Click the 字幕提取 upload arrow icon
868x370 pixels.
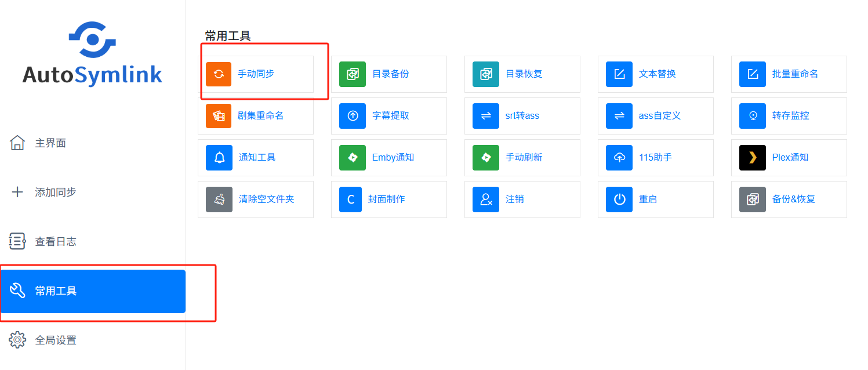click(x=353, y=116)
